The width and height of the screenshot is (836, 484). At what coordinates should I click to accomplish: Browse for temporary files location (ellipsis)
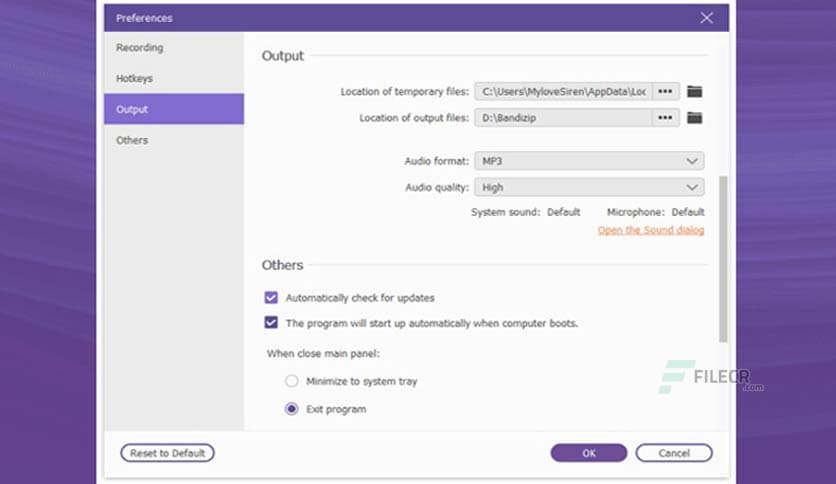[665, 92]
